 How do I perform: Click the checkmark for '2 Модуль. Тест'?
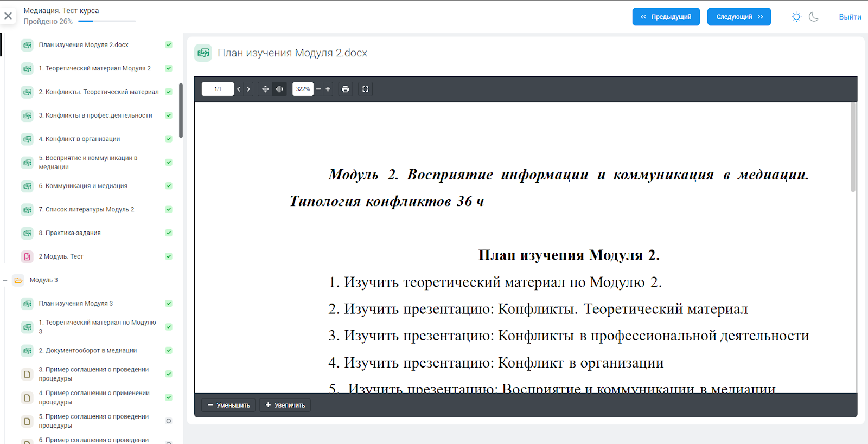(169, 256)
